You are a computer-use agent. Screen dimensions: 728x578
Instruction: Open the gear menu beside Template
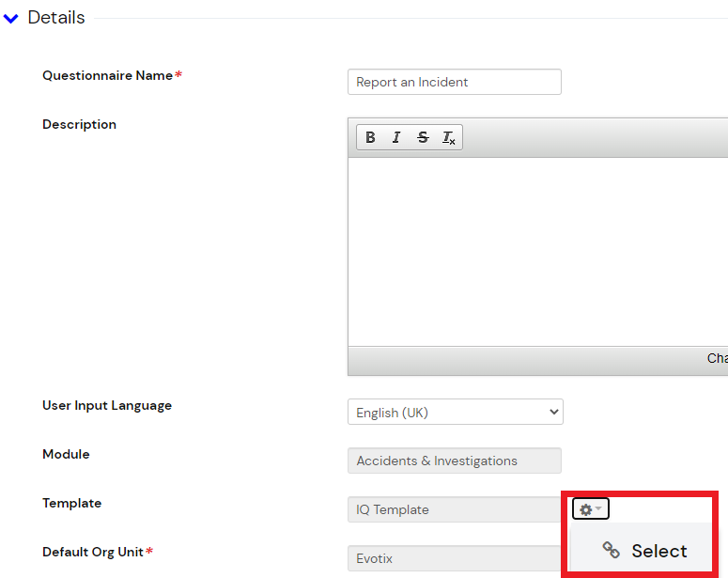590,509
